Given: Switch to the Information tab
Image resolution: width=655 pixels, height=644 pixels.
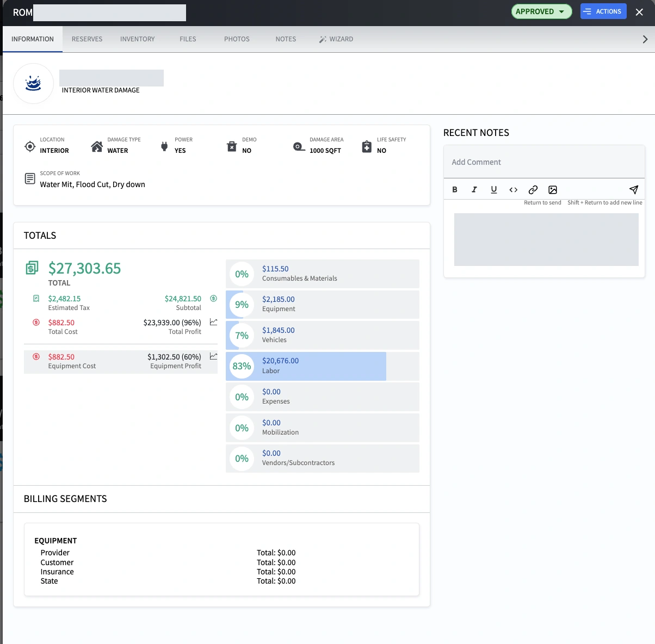Looking at the screenshot, I should point(33,39).
